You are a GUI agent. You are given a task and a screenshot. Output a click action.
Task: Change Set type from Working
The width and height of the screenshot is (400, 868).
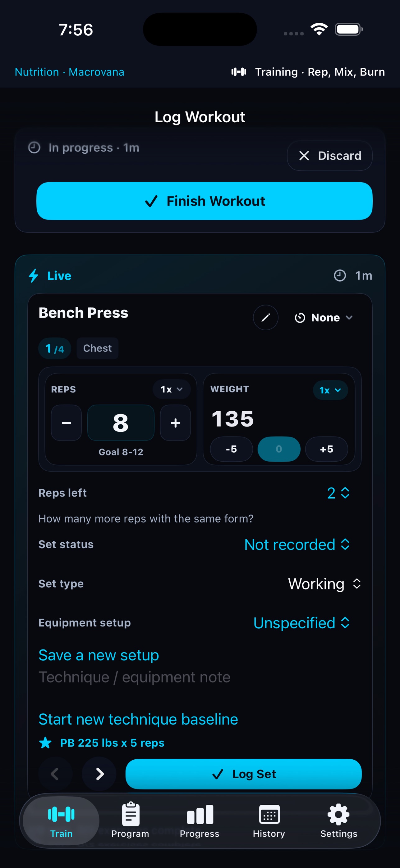pyautogui.click(x=324, y=584)
